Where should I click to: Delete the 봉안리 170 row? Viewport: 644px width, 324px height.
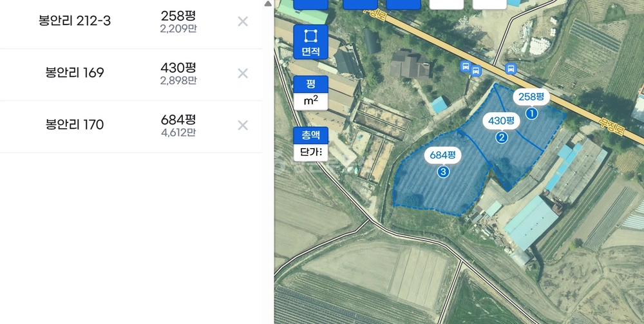point(243,125)
